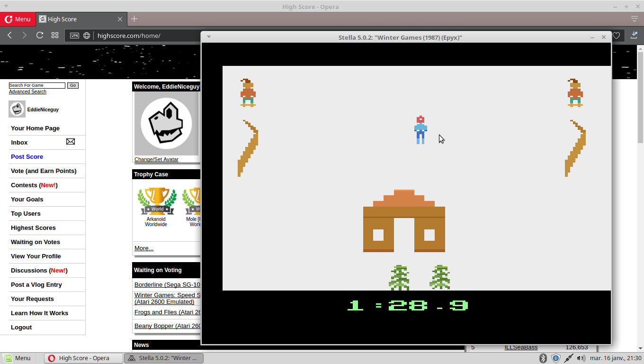Viewport: 644px width, 364px height.
Task: Open Inbox in sidebar
Action: coord(19,142)
